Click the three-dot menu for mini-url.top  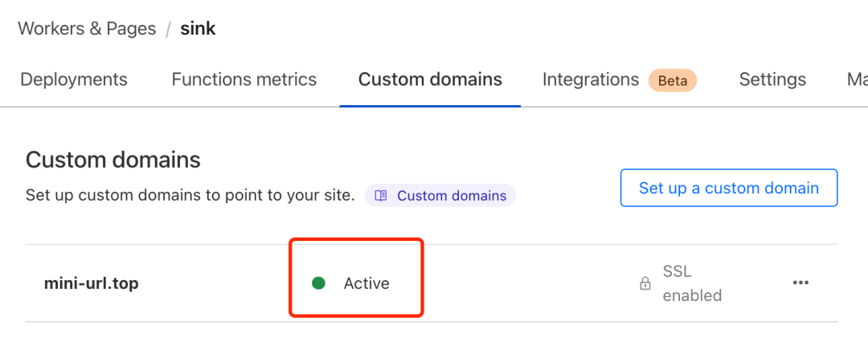point(800,283)
